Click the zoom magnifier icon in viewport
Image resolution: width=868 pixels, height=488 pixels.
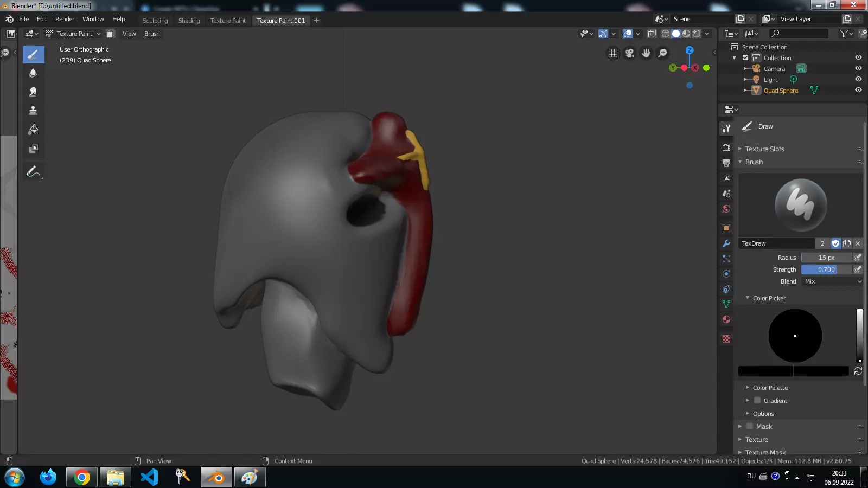(663, 53)
